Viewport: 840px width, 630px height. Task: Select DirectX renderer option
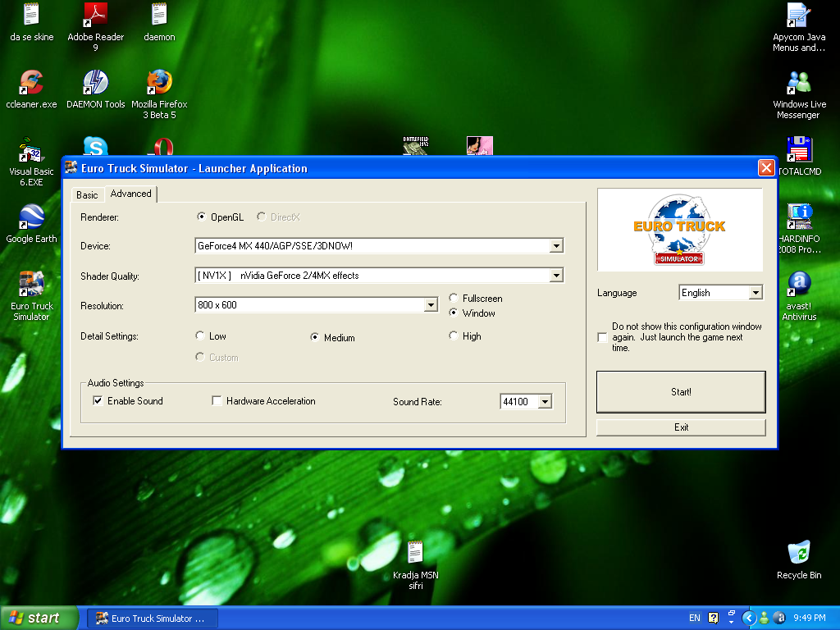tap(278, 217)
